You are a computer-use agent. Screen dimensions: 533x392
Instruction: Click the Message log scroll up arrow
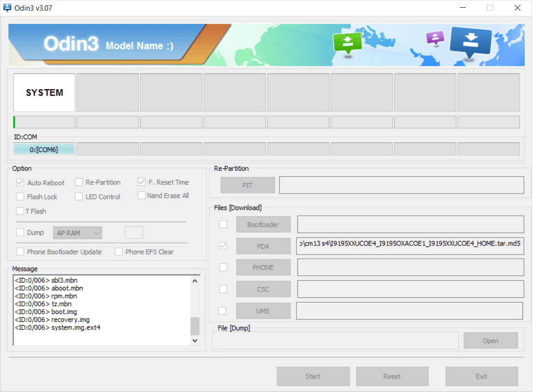[195, 281]
